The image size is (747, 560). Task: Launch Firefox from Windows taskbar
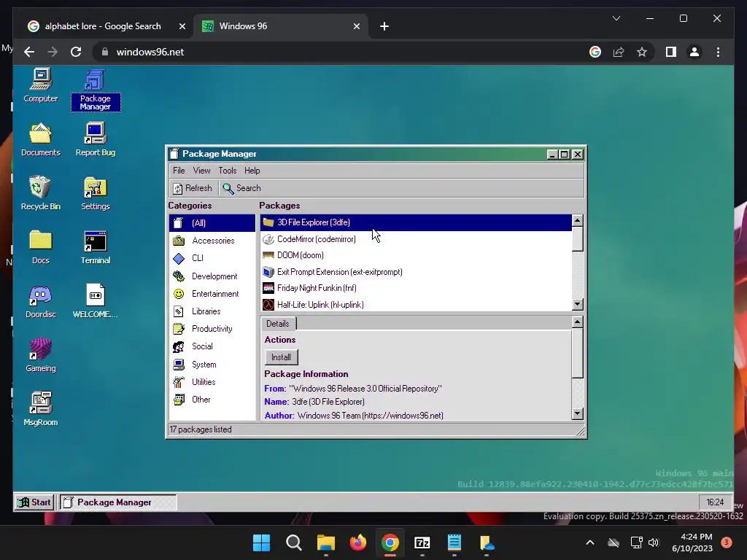(357, 542)
